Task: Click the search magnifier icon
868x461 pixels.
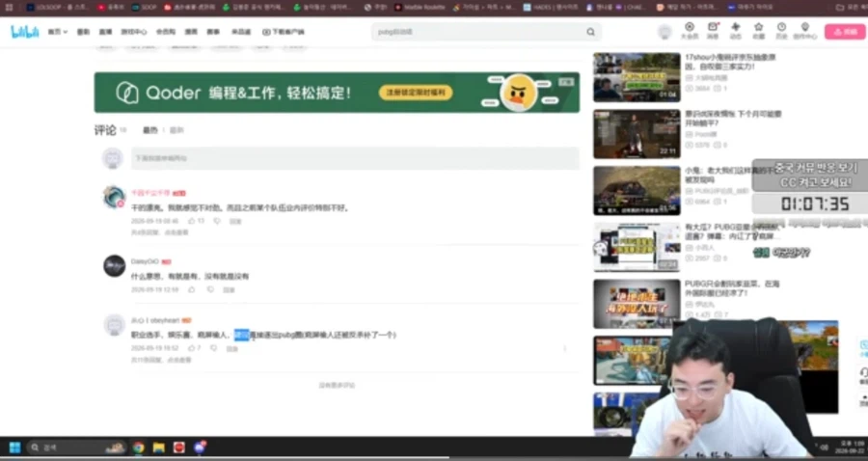Action: [590, 32]
